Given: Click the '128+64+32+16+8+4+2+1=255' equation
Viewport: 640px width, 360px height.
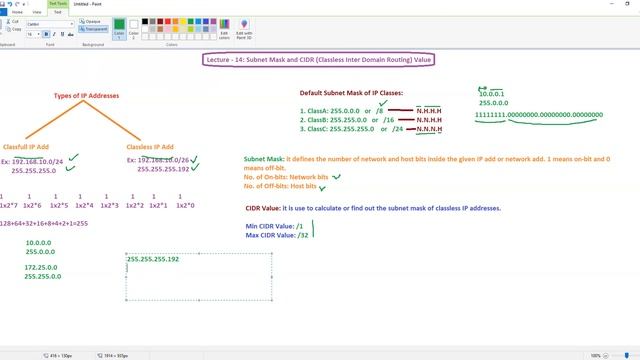Looking at the screenshot, I should pyautogui.click(x=44, y=223).
